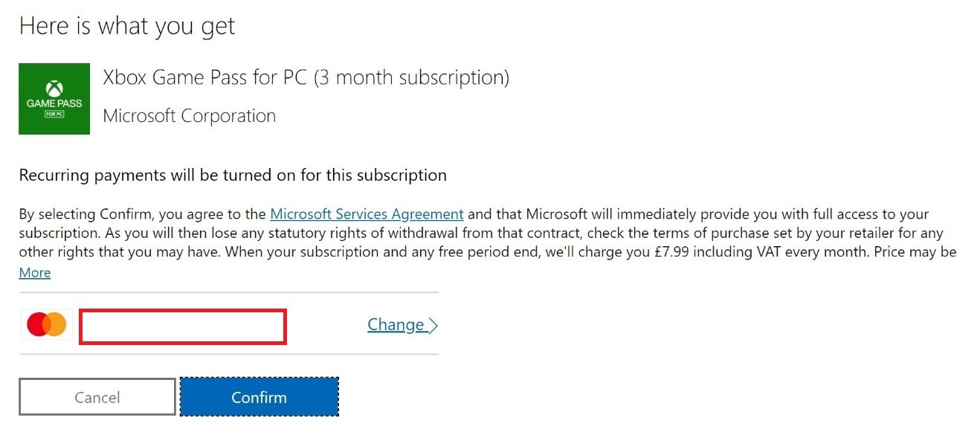Expand payment options via the Change chevron
The image size is (980, 435).
[x=433, y=325]
